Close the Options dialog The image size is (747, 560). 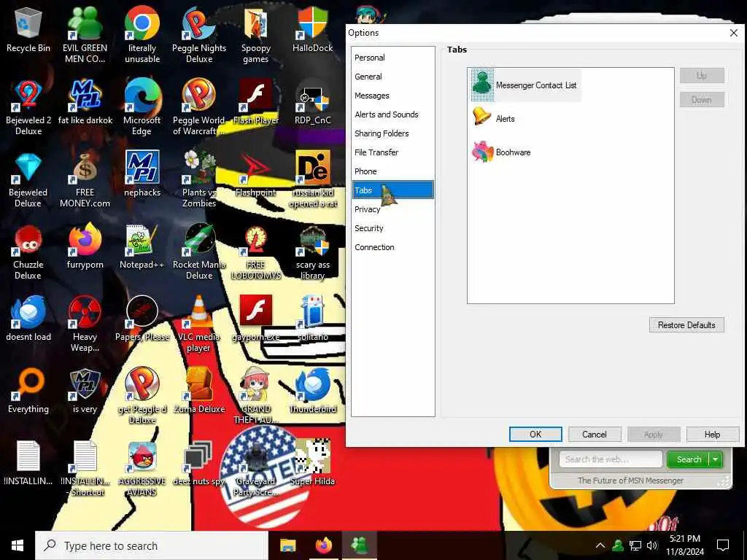[x=734, y=33]
